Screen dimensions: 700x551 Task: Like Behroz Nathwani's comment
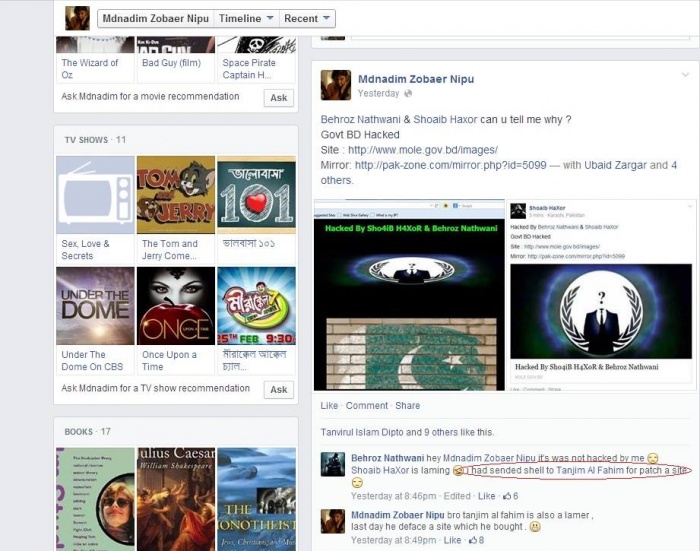click(x=486, y=496)
